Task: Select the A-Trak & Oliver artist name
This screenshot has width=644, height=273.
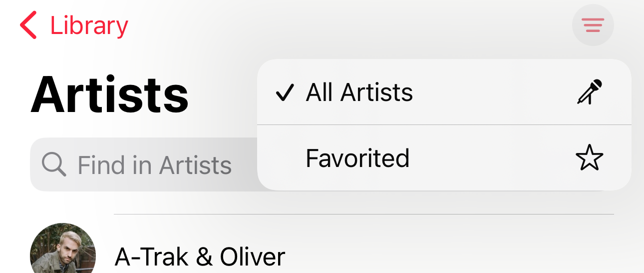Action: click(200, 256)
